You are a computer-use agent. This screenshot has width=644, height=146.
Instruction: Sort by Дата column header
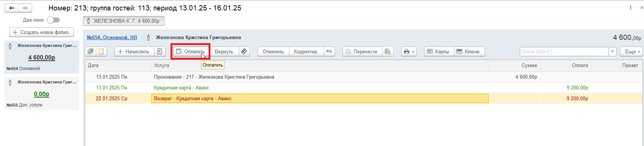click(x=118, y=65)
